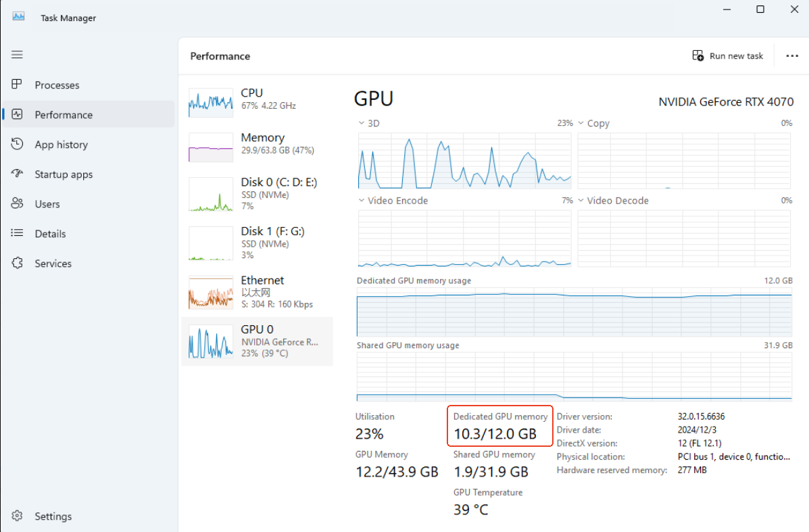
Task: Click the NVIDIA GeForce RTX 4070 title
Action: coord(726,101)
